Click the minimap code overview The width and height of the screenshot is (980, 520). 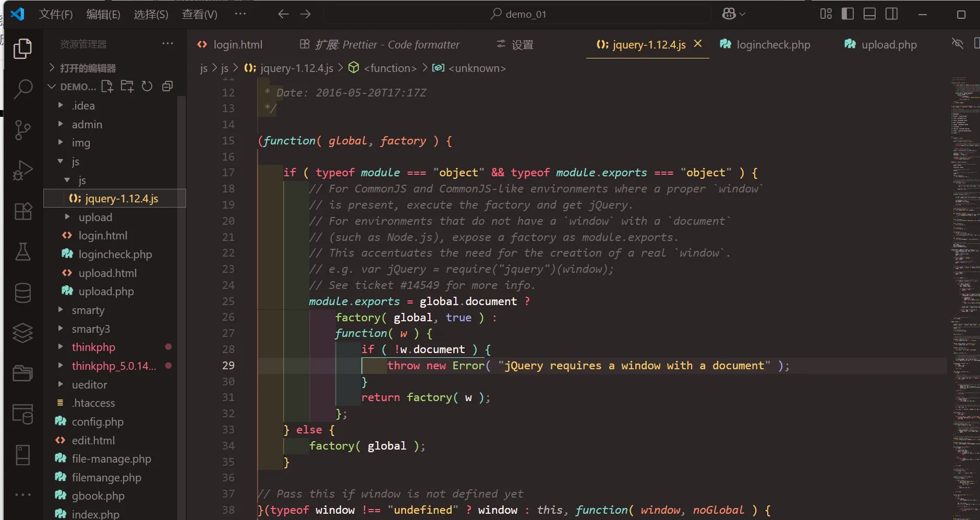[x=963, y=261]
